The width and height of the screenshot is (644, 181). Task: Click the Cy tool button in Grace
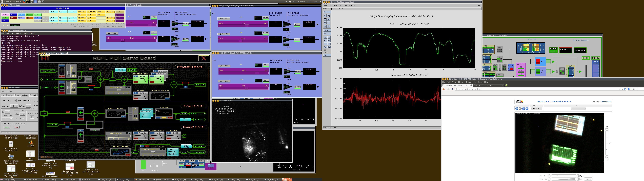329,47
